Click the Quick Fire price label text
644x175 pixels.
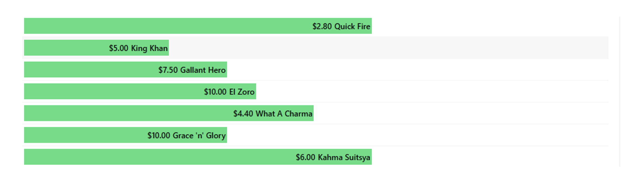point(341,26)
